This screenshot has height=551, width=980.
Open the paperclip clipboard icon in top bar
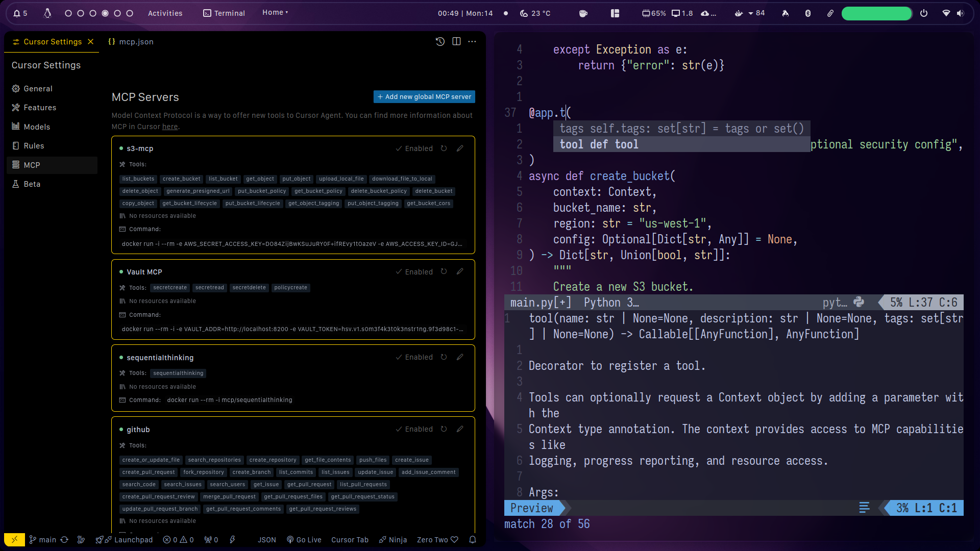830,13
